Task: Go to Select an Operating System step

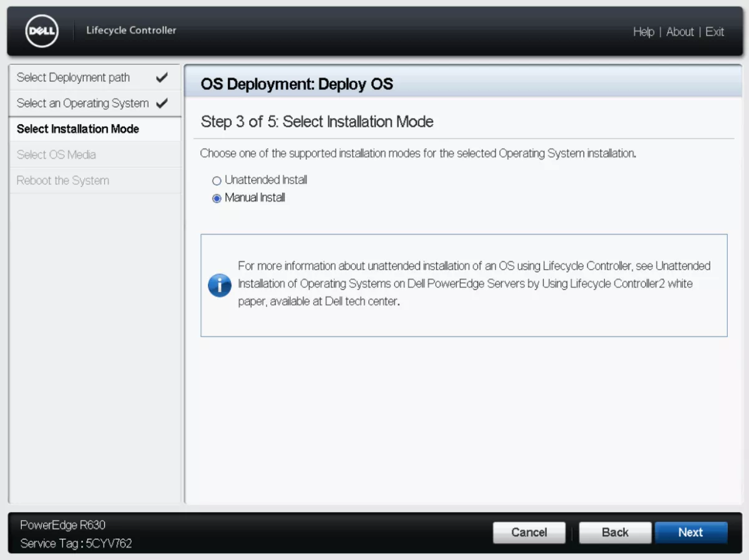Action: pos(95,103)
